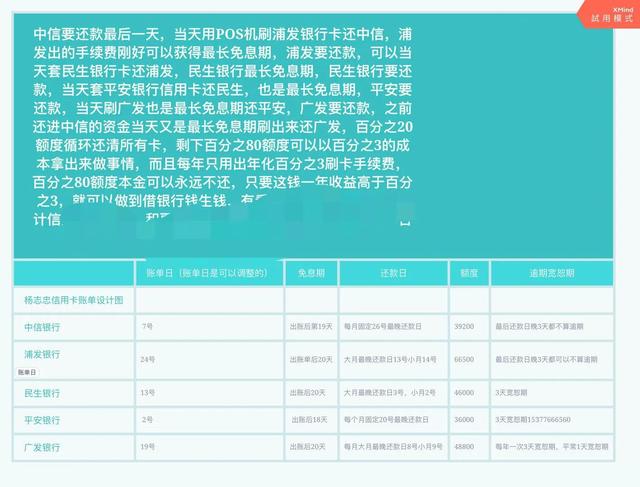Select the 36000 credit limit cell
The height and width of the screenshot is (487, 640).
(469, 420)
